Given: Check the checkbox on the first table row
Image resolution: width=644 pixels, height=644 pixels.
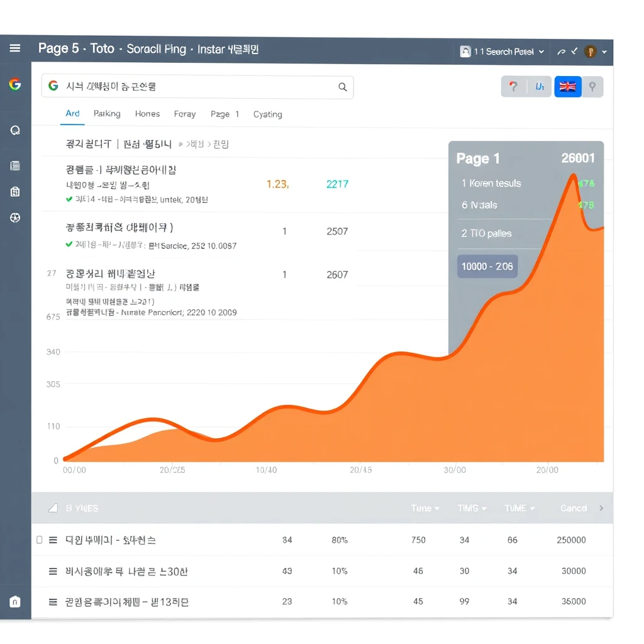Looking at the screenshot, I should click(x=40, y=540).
